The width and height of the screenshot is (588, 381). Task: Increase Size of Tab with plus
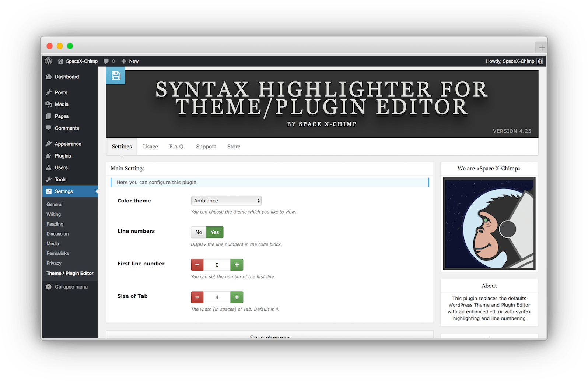point(237,297)
